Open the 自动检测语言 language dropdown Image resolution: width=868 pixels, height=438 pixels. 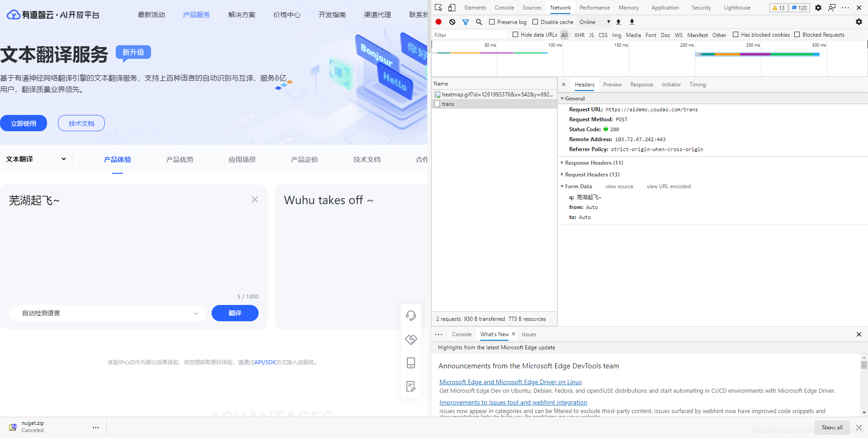[108, 313]
